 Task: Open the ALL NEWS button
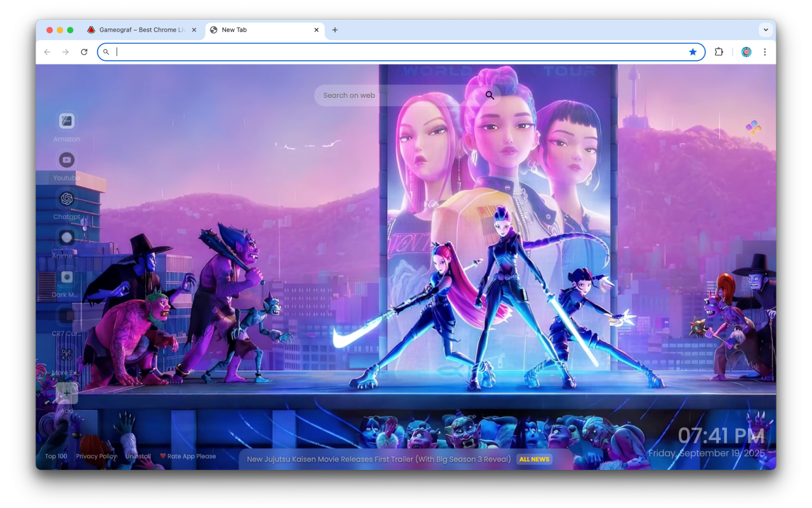[x=534, y=459]
